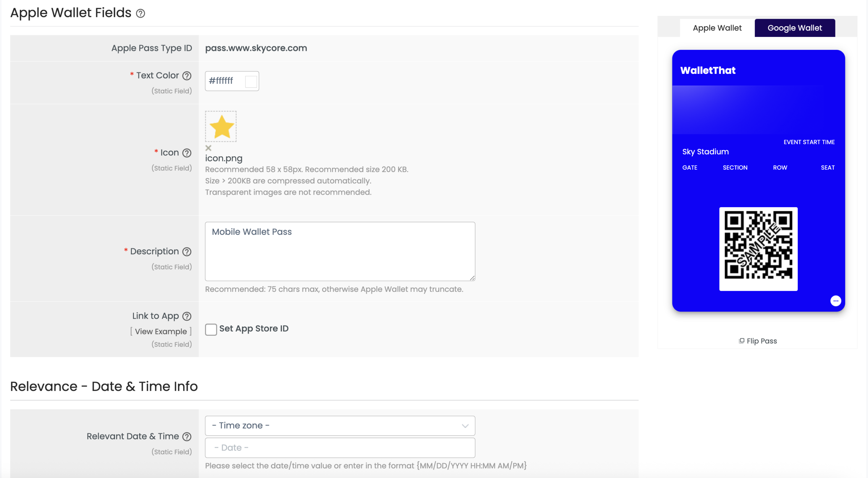Screen dimensions: 868x478
Task: Click the WalletThat logo on pass preview
Action: (x=708, y=70)
